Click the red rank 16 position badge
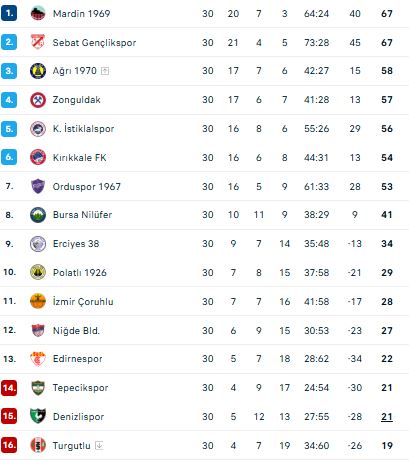The image size is (409, 460). (9, 445)
